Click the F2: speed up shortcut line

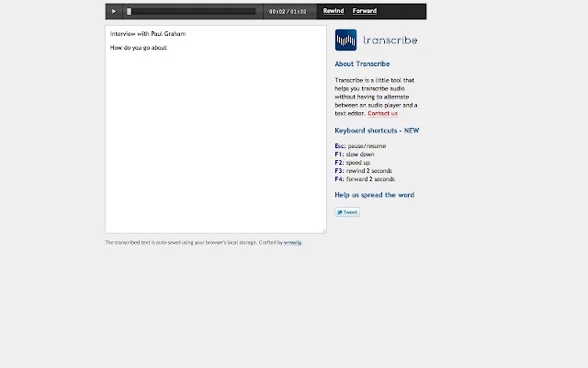pyautogui.click(x=352, y=163)
